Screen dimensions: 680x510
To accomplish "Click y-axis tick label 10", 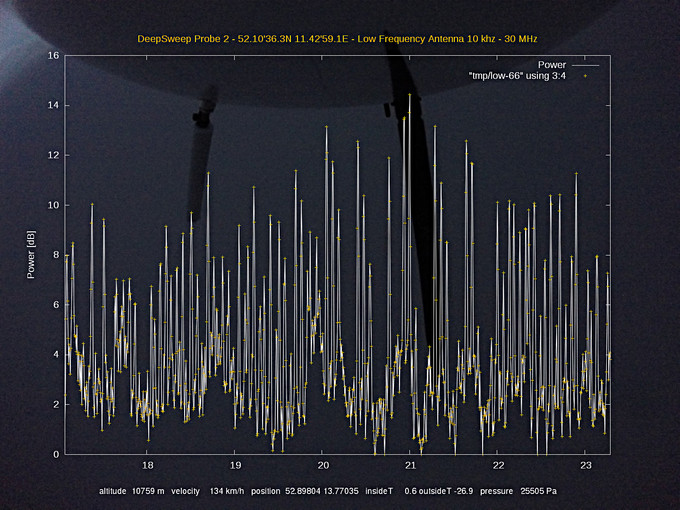I will (x=53, y=205).
